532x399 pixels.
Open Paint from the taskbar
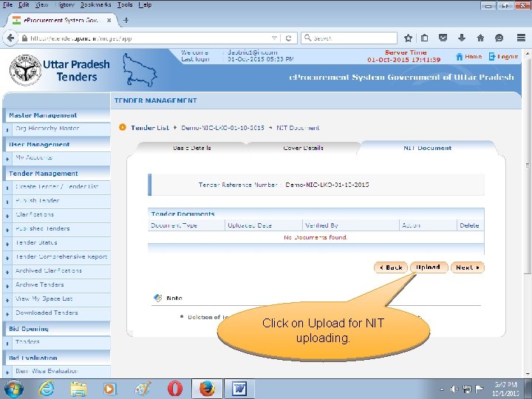click(x=143, y=389)
